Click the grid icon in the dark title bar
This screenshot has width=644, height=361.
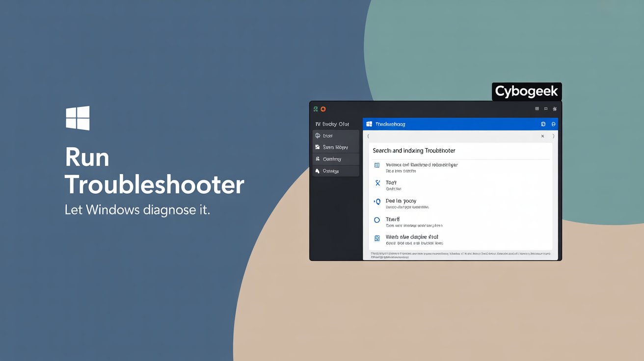click(x=537, y=109)
